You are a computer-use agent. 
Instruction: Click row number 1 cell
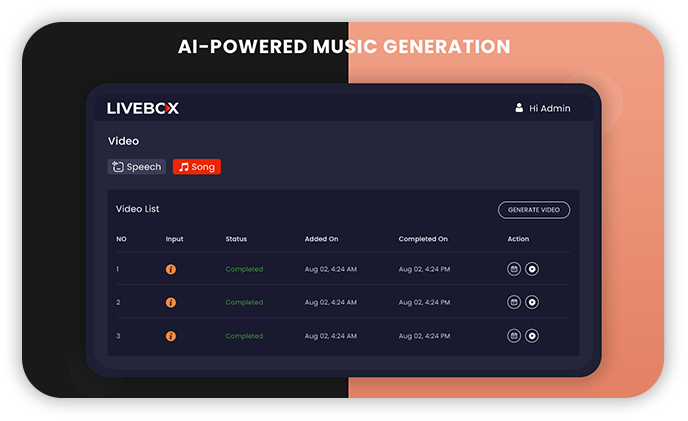(x=118, y=269)
